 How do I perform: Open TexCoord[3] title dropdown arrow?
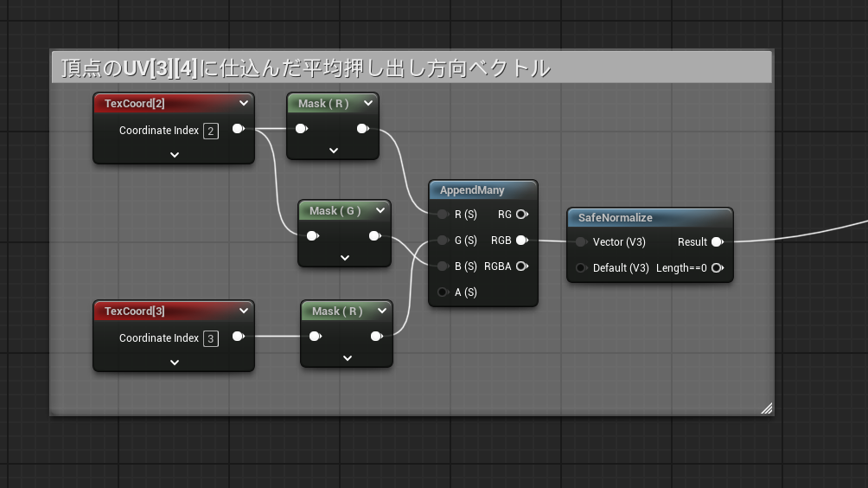tap(244, 311)
